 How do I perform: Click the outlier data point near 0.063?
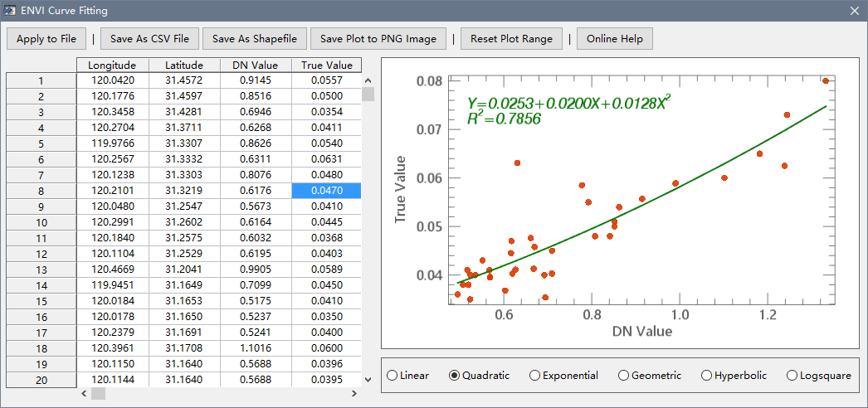pyautogui.click(x=517, y=163)
